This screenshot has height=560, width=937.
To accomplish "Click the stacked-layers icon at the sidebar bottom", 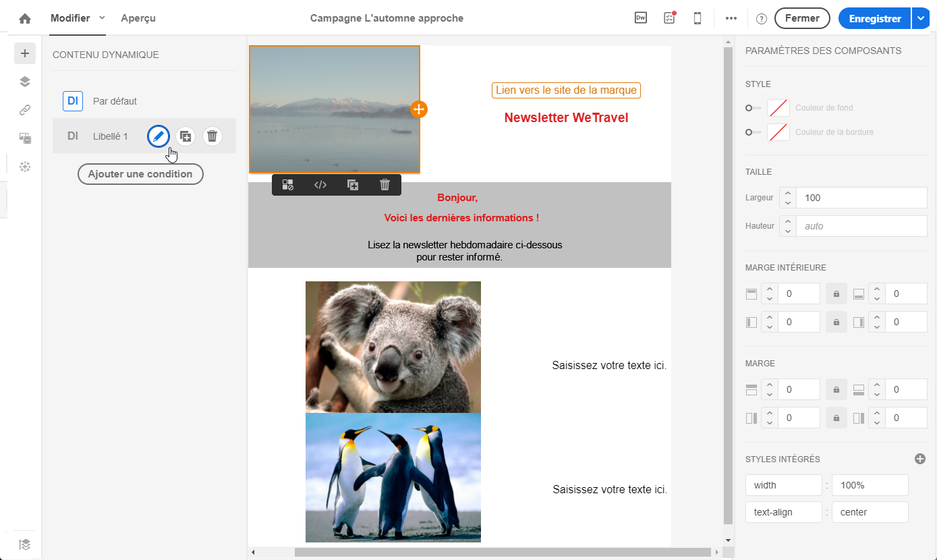I will point(25,544).
